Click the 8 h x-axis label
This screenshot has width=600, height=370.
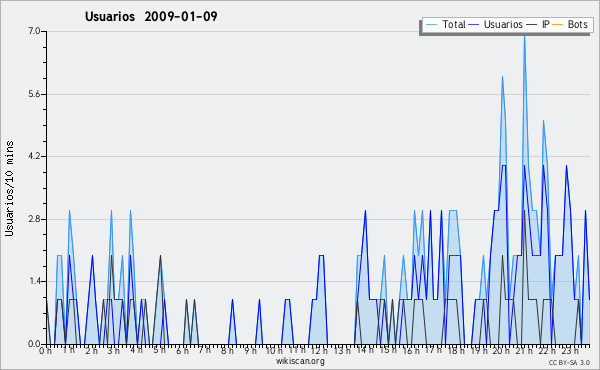(227, 350)
